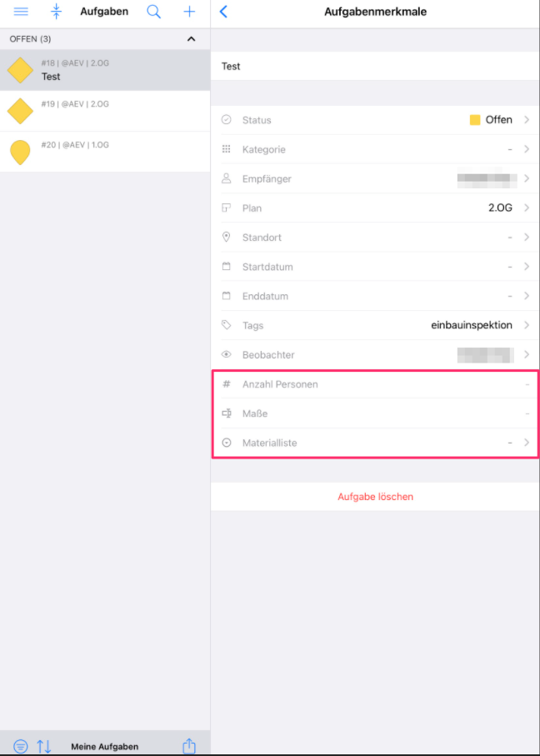Click the share/export icon
540x756 pixels.
click(189, 746)
